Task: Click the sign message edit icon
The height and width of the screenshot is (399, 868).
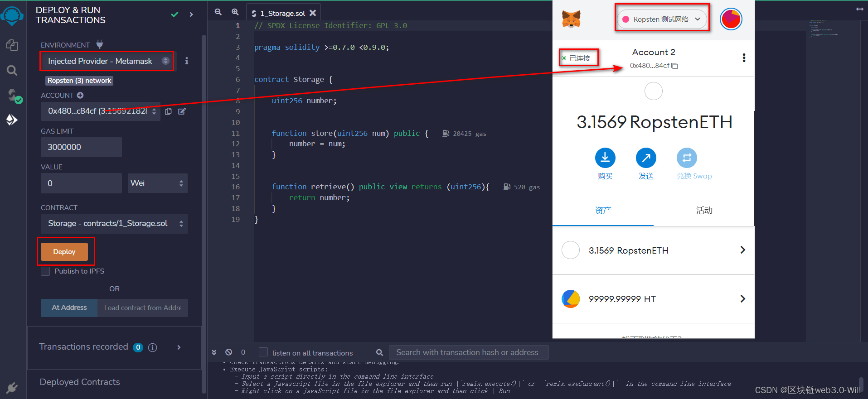Action: tap(182, 111)
